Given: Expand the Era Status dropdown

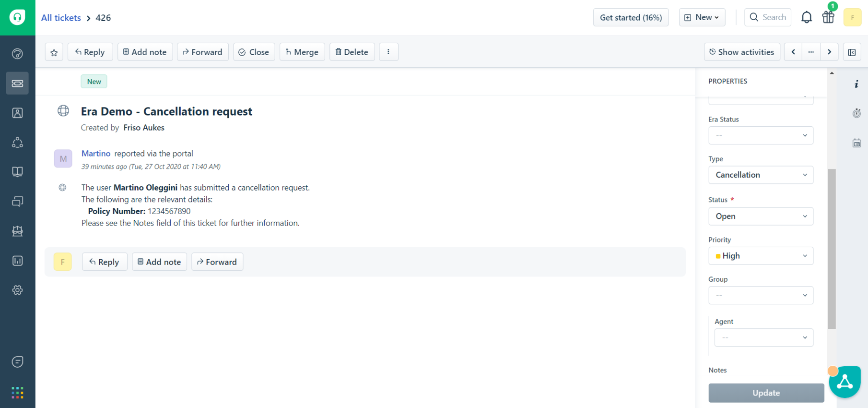Looking at the screenshot, I should pos(761,135).
